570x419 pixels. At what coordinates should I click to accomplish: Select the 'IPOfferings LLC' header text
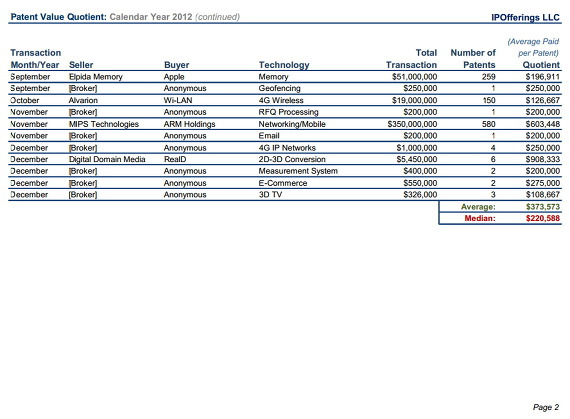(525, 17)
